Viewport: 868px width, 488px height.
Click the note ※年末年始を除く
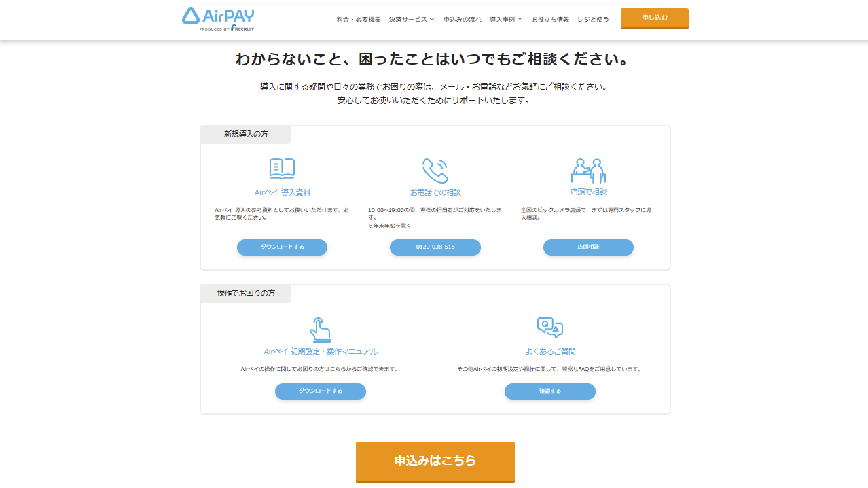click(390, 226)
